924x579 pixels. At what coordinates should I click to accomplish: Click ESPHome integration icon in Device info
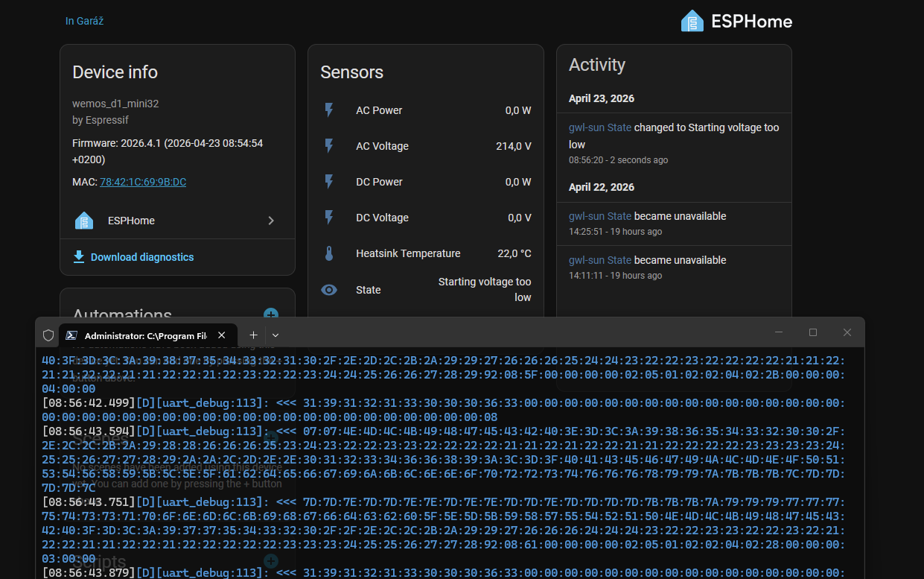(84, 221)
